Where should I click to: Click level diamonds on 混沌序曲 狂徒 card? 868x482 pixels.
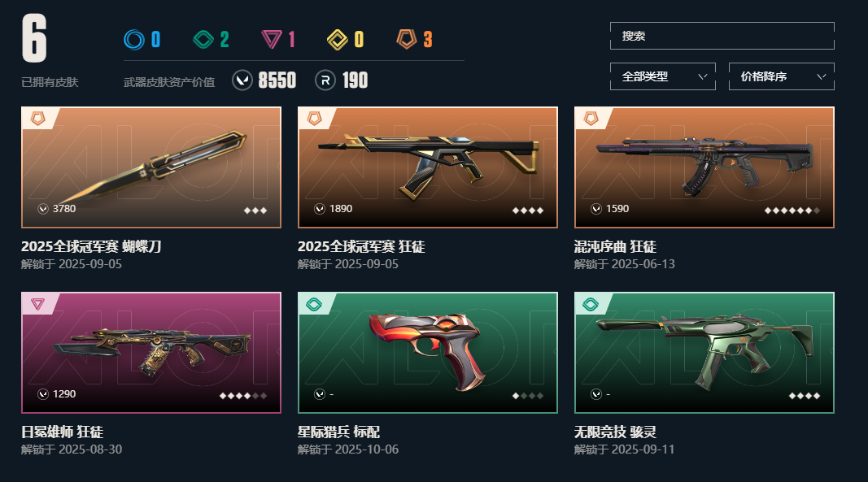click(792, 211)
